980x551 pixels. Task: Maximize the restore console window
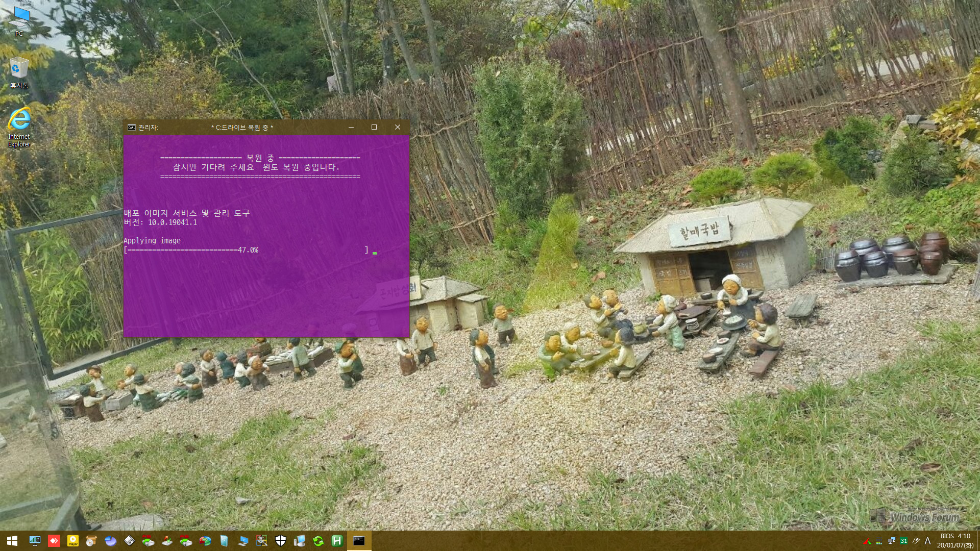374,128
